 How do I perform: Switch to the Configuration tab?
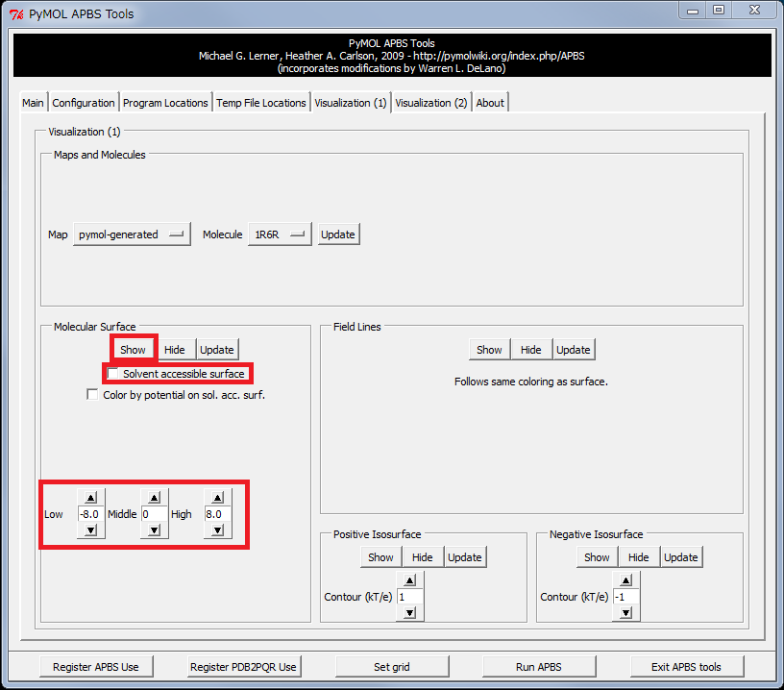[84, 103]
